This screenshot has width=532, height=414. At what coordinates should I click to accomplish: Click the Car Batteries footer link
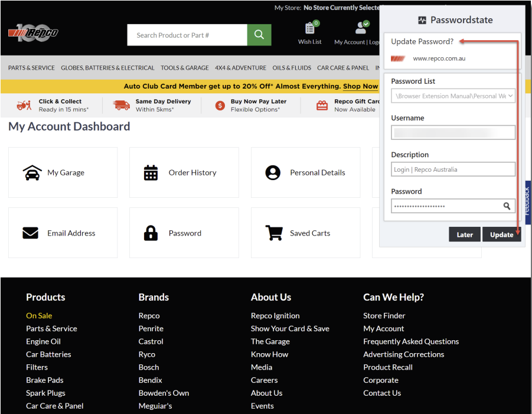click(x=48, y=354)
